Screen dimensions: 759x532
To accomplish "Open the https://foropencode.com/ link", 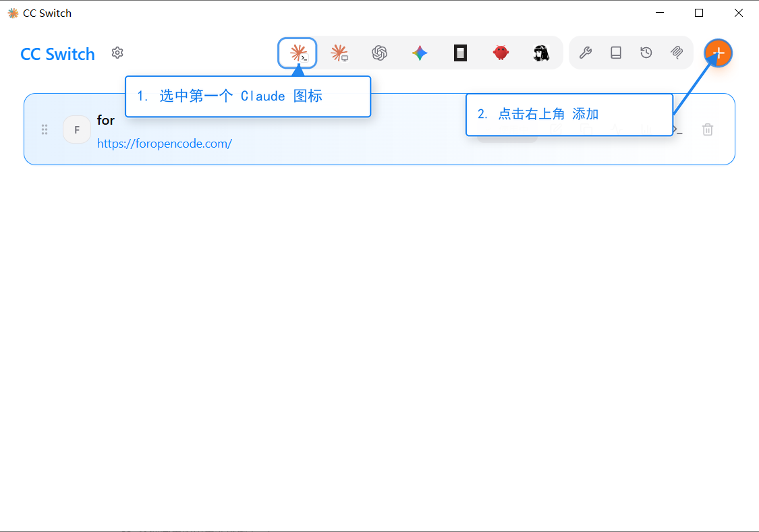I will 165,144.
